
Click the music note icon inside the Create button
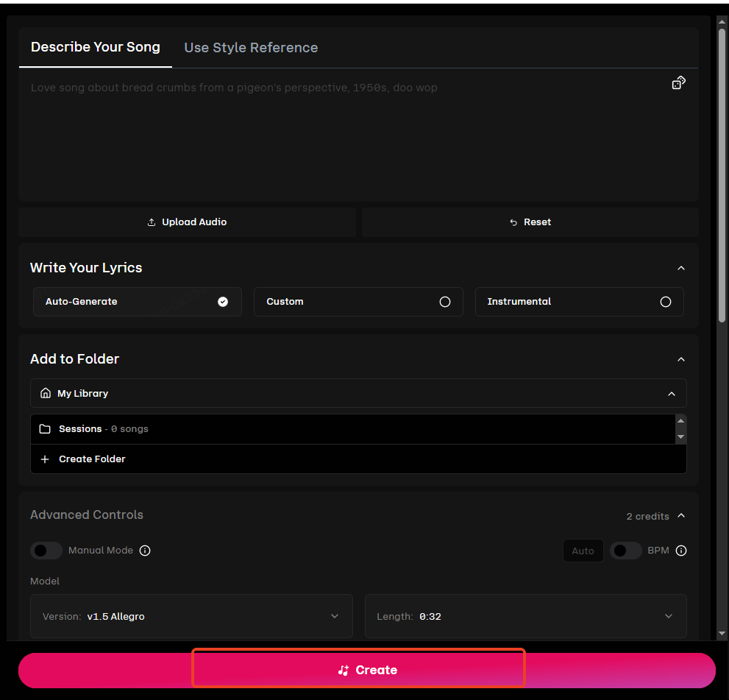(343, 670)
